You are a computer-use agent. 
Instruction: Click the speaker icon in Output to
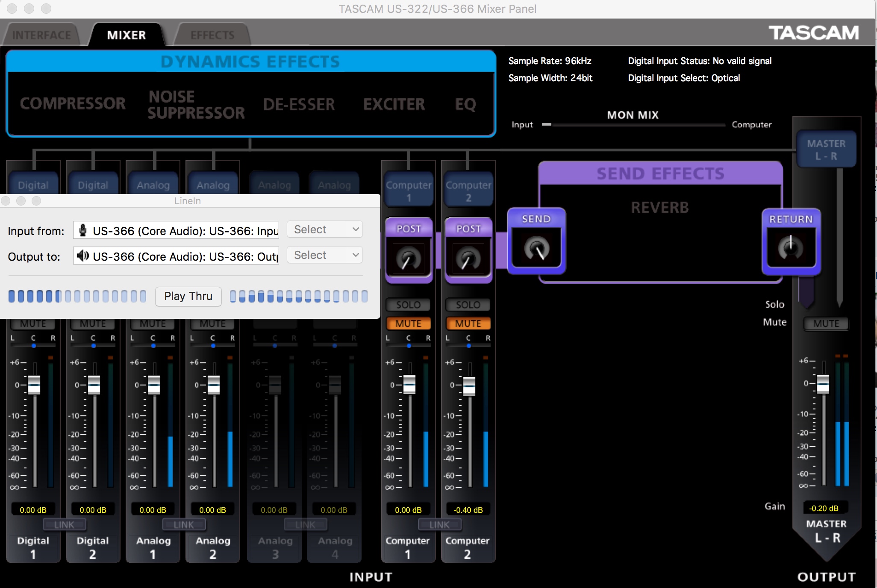pos(82,256)
